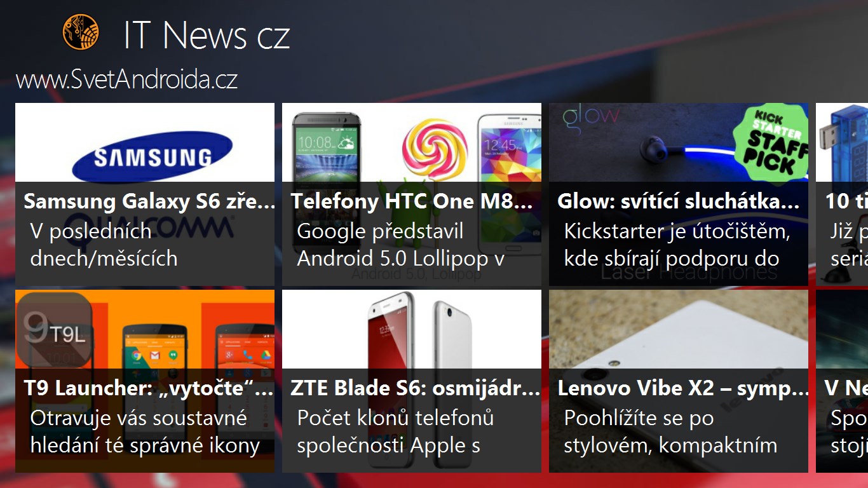Click the glow logo in headphones tile

(590, 115)
